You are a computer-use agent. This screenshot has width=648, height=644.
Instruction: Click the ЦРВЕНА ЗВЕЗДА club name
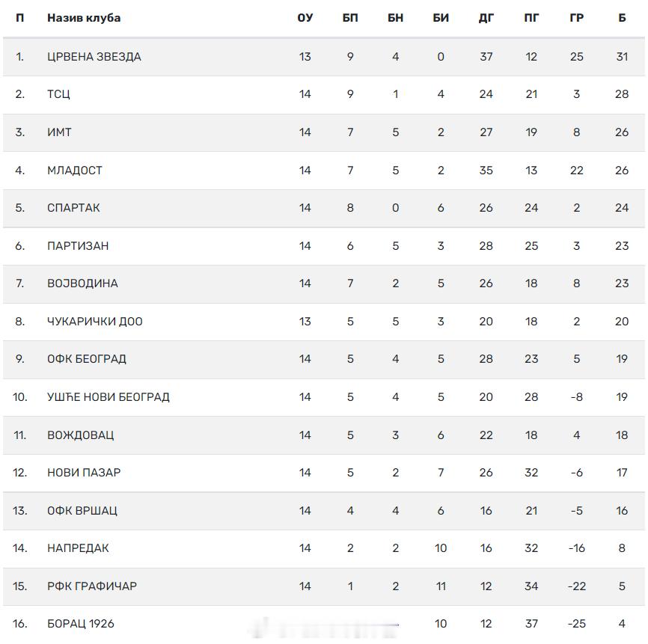94,57
